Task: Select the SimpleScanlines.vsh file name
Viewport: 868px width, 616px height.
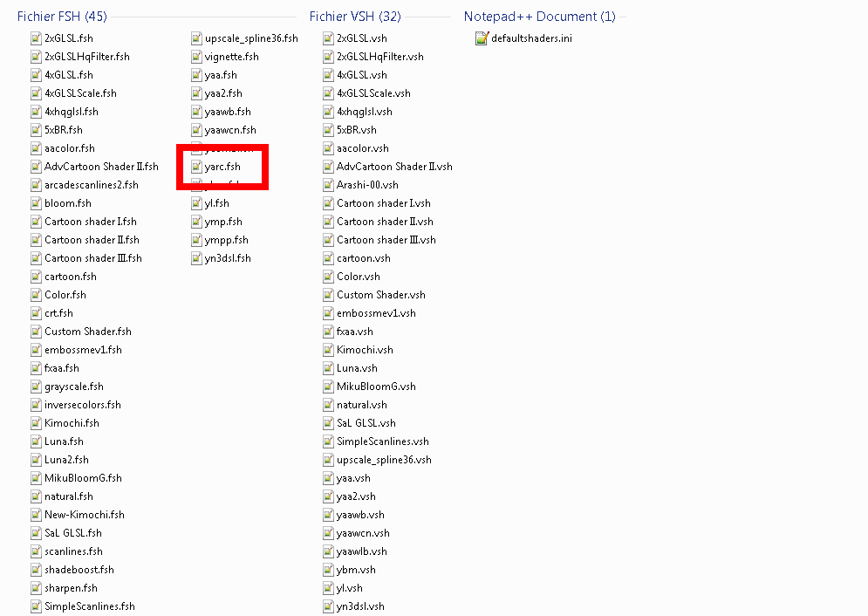Action: pyautogui.click(x=382, y=441)
